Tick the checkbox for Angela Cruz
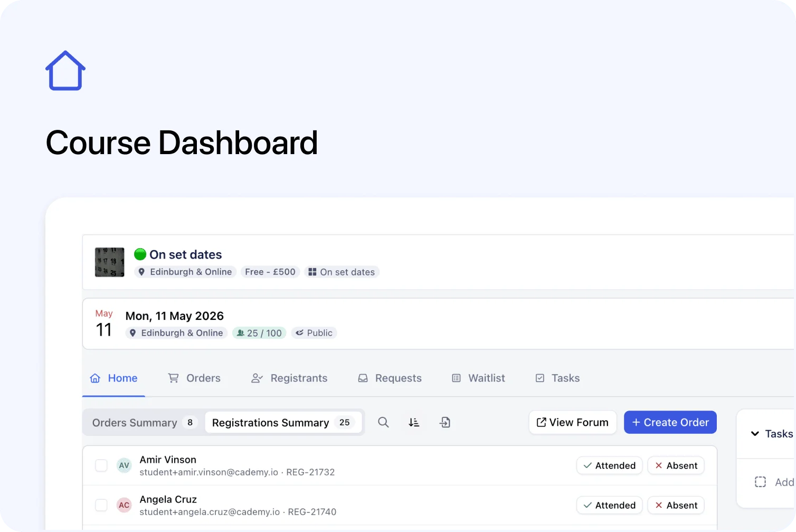Viewport: 796px width, 532px height. 101,505
